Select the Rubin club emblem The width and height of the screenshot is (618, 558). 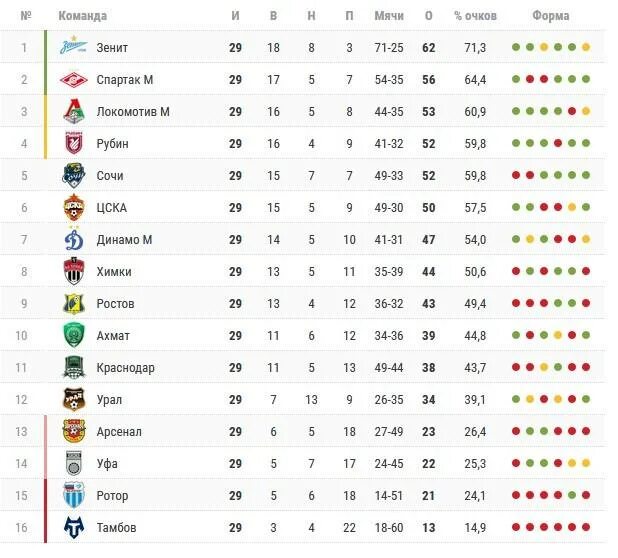click(x=74, y=143)
